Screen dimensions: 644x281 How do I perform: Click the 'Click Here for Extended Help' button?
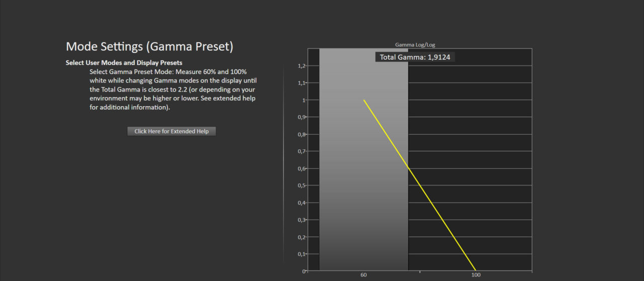point(171,131)
